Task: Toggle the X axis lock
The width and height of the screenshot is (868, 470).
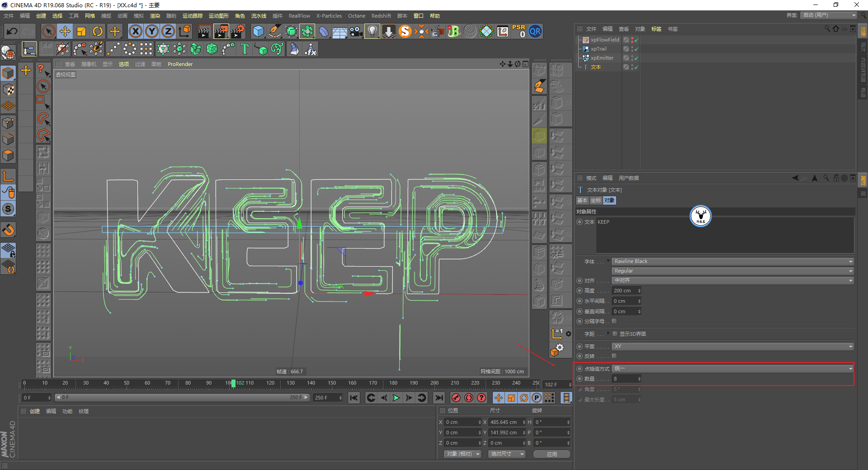Action: [x=135, y=31]
